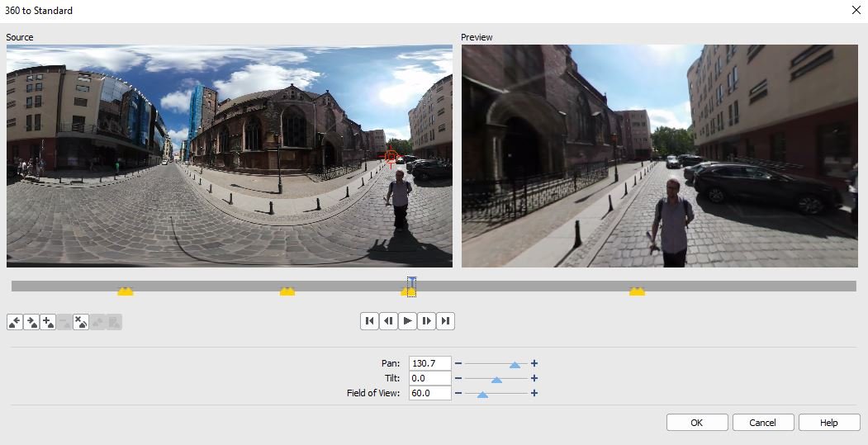Open Help for 360 to Standard

tap(829, 423)
